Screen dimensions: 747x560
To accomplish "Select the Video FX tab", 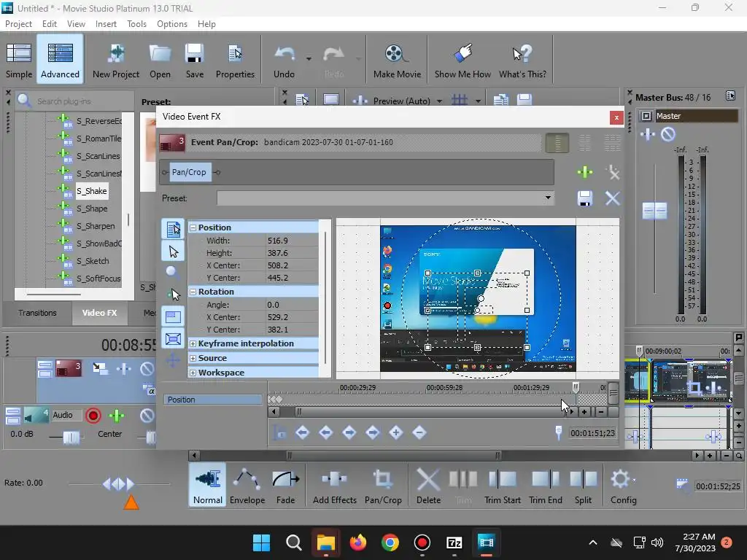I will [99, 313].
